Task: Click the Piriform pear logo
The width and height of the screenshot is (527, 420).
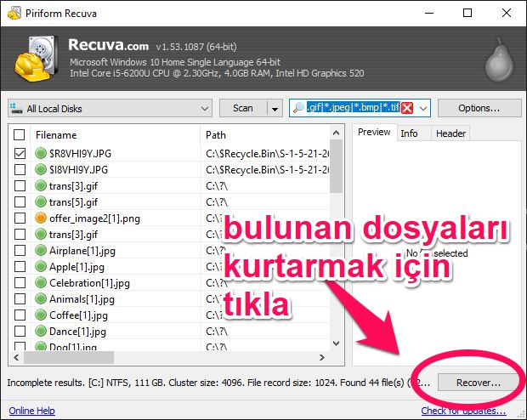Action: (500, 60)
